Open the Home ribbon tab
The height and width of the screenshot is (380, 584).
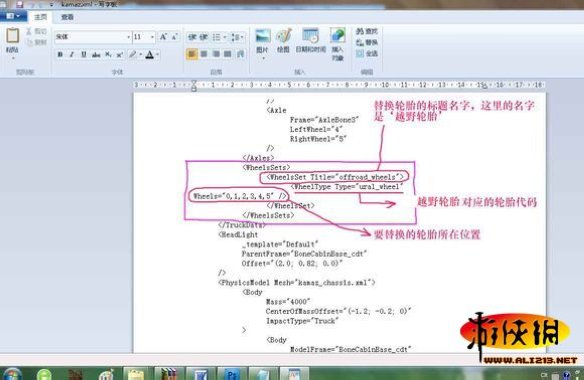(x=40, y=17)
